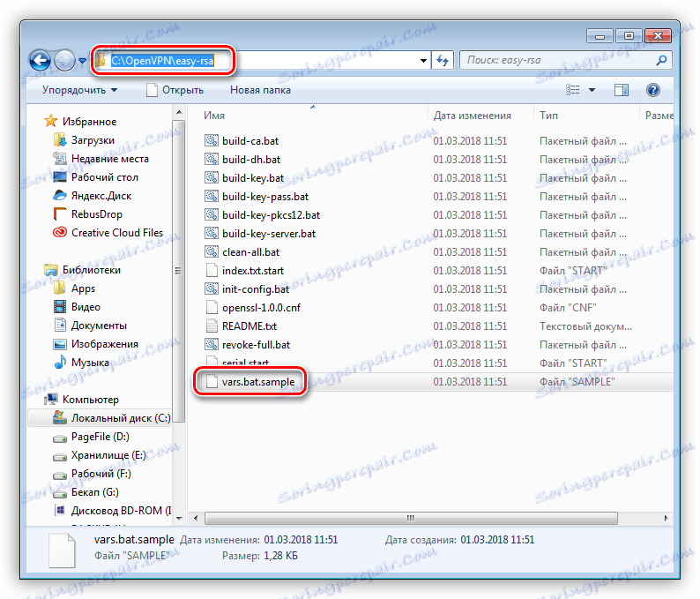Click the horizontal scrollbar left arrow

196,518
